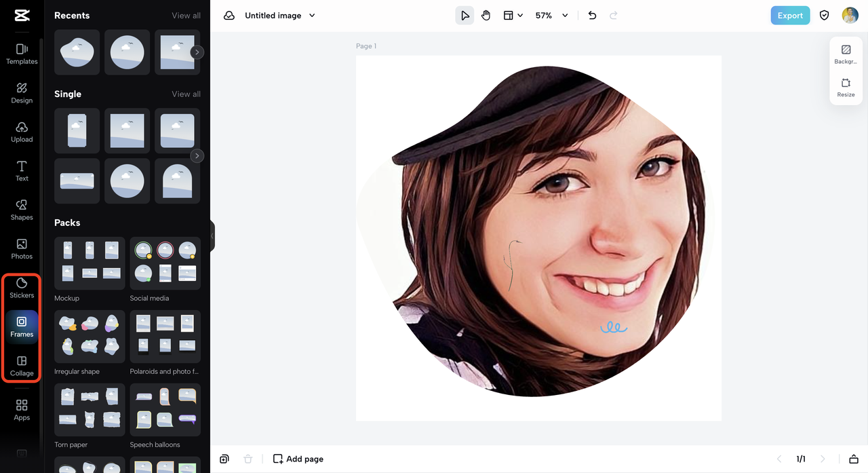Open the Templates sidebar panel
The width and height of the screenshot is (868, 473).
coord(22,54)
